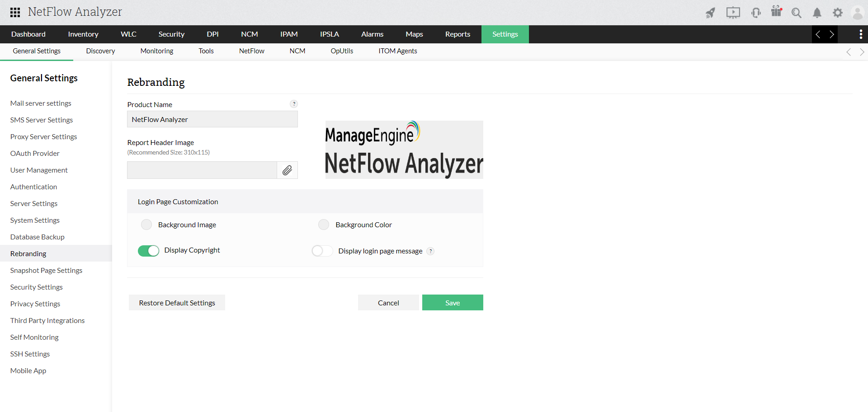
Task: Switch to the IPAM tab
Action: [289, 34]
